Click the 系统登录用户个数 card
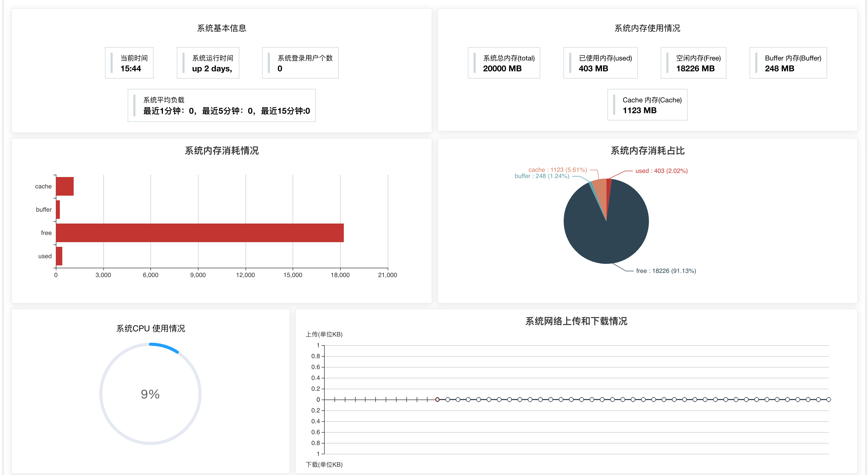The width and height of the screenshot is (868, 475). [300, 63]
